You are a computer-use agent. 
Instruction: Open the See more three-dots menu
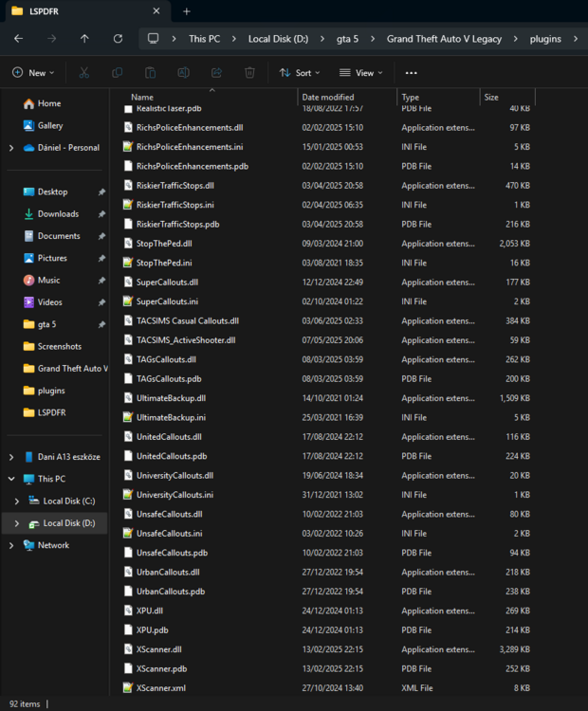click(x=411, y=73)
